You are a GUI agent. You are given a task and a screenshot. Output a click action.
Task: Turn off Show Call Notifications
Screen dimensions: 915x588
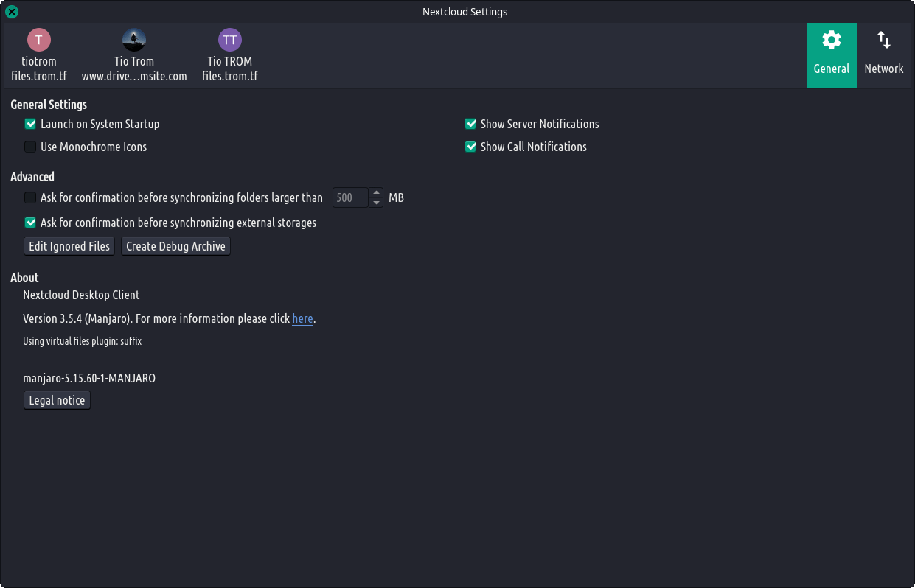click(470, 147)
